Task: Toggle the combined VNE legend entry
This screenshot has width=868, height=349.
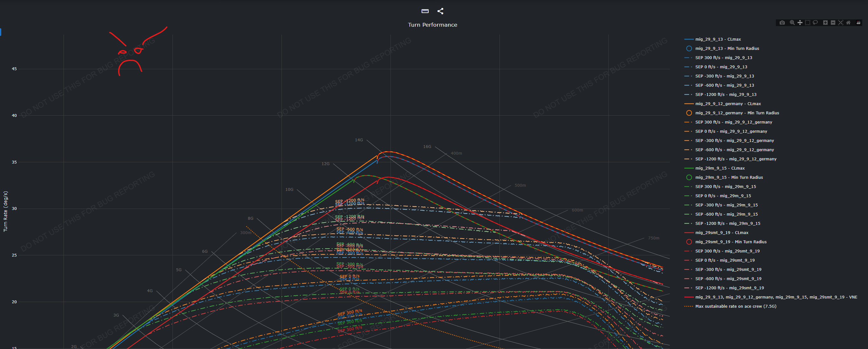Action: (776, 297)
